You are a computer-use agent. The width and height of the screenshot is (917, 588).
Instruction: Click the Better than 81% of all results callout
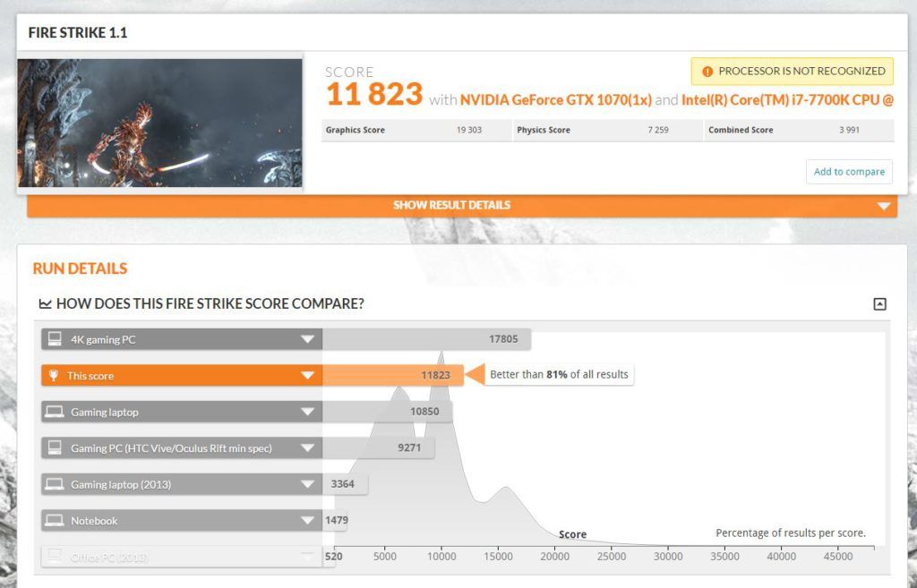pyautogui.click(x=559, y=375)
